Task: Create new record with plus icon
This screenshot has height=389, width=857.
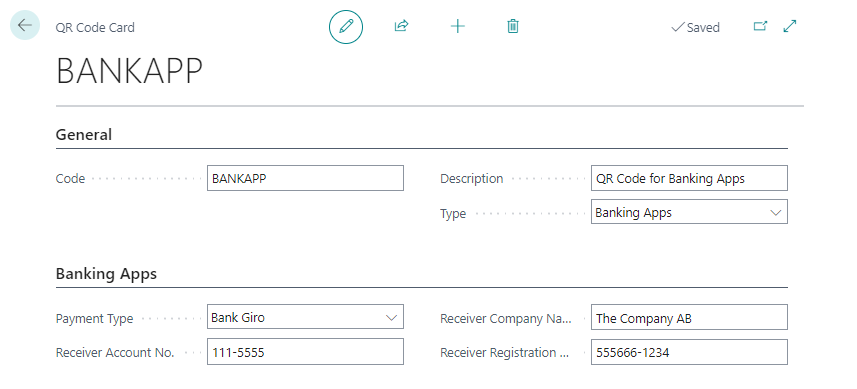Action: pyautogui.click(x=457, y=26)
